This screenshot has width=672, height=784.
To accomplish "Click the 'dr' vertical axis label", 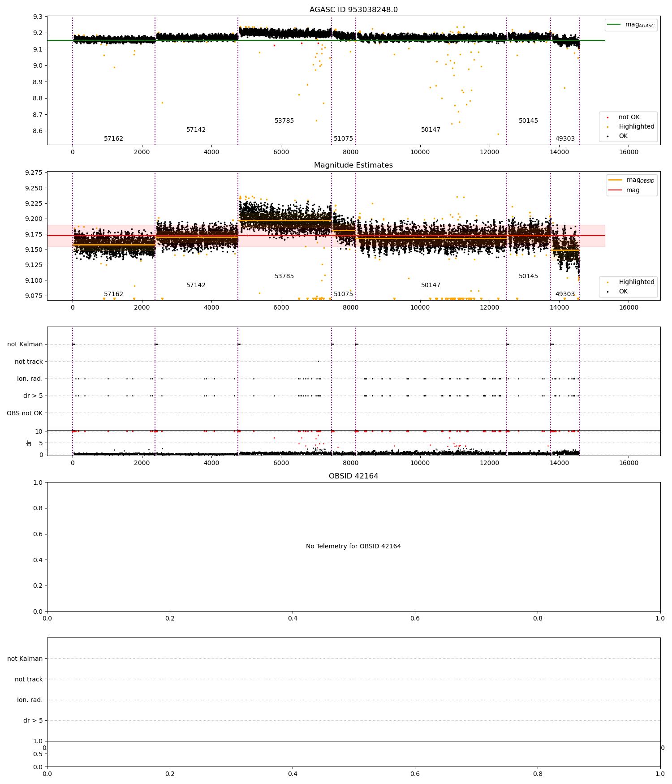I will point(29,443).
